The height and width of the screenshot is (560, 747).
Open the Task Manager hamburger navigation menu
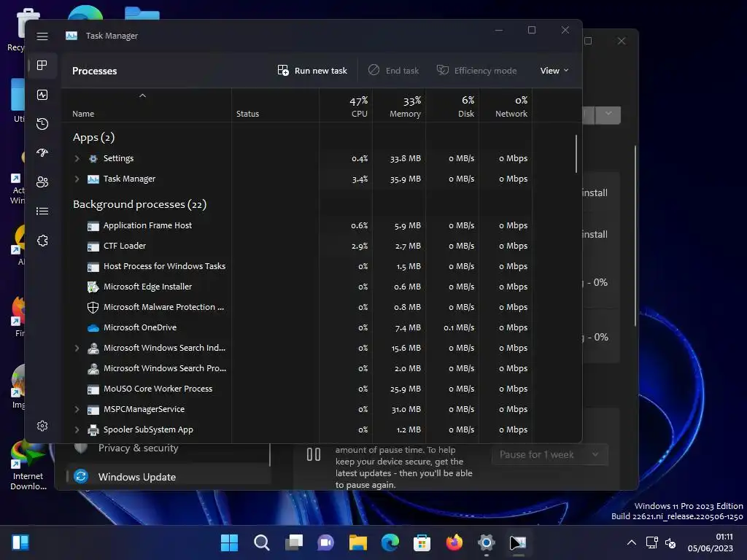point(42,36)
